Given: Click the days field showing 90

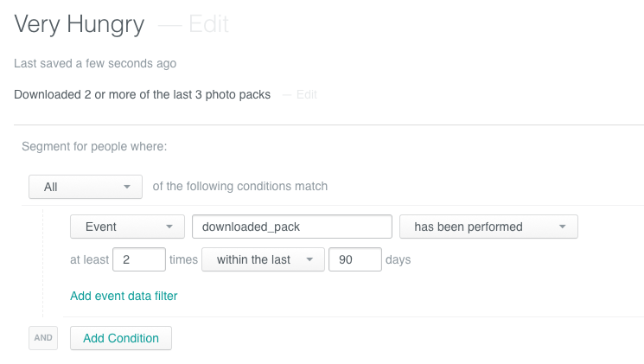Looking at the screenshot, I should pos(355,259).
